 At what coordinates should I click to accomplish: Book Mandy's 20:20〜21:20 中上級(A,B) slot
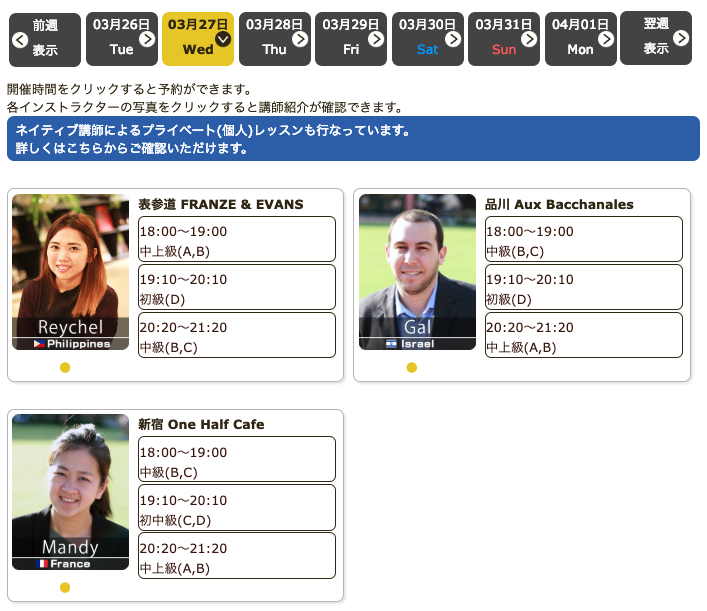[x=236, y=556]
